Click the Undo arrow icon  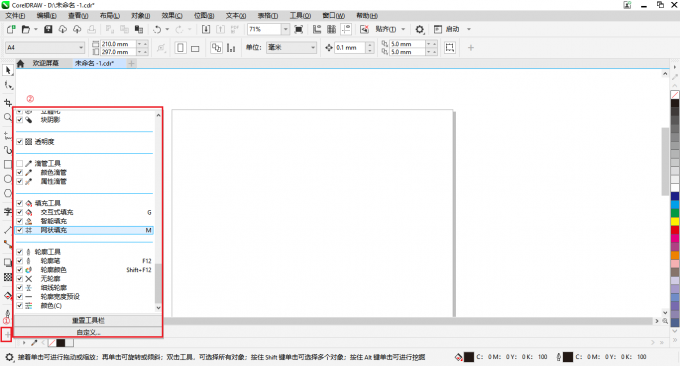[x=157, y=29]
